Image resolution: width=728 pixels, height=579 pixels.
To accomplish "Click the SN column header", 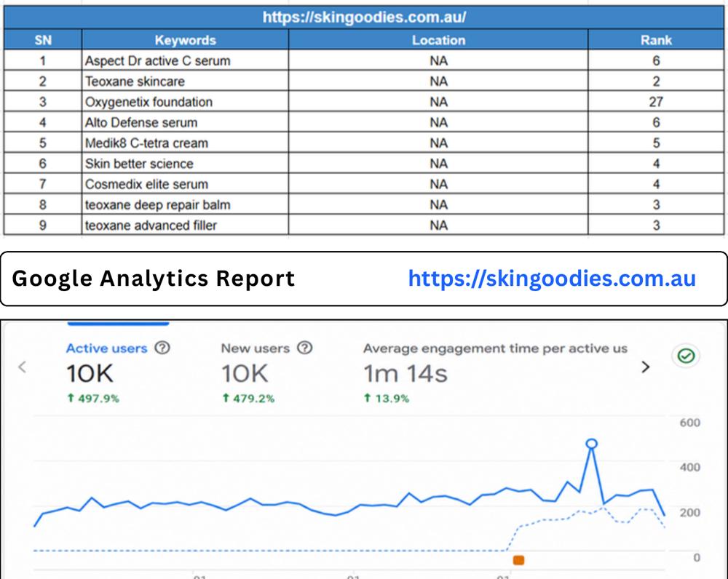I will 43,40.
